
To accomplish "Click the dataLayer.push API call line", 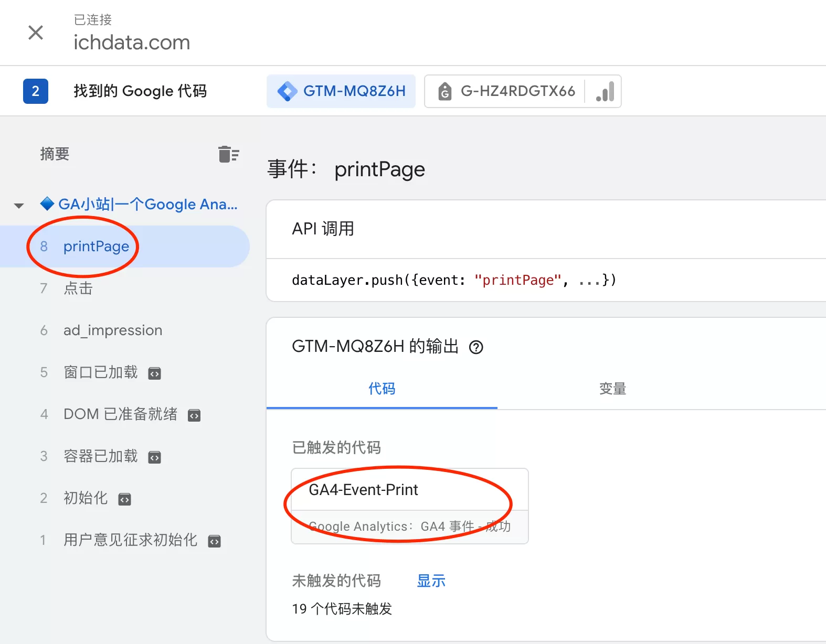I will click(454, 280).
